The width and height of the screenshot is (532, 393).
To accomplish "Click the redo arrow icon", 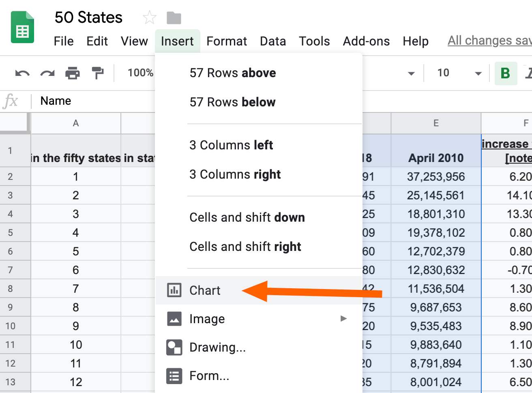I will 47,73.
